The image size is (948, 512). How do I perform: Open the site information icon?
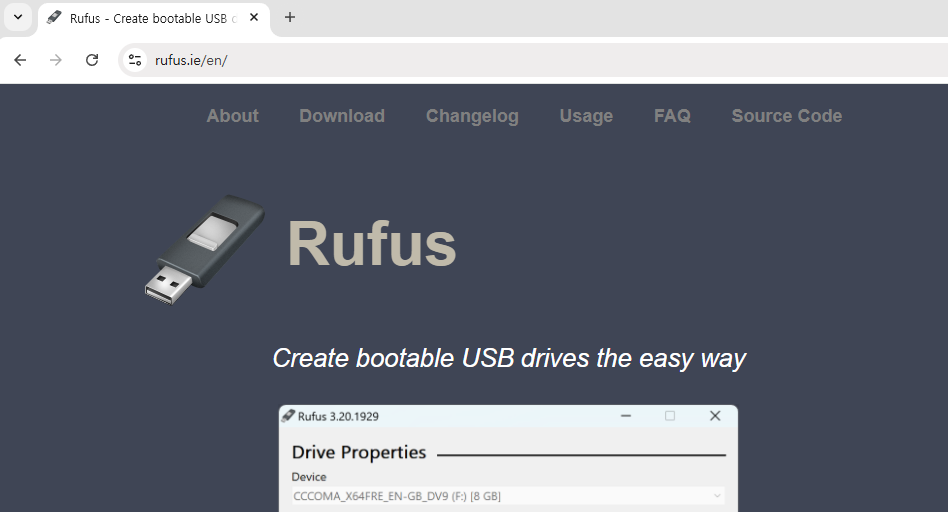(135, 60)
